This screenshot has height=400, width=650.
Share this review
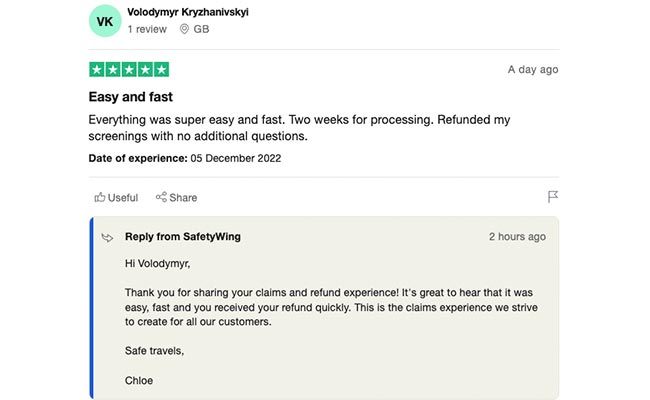177,198
